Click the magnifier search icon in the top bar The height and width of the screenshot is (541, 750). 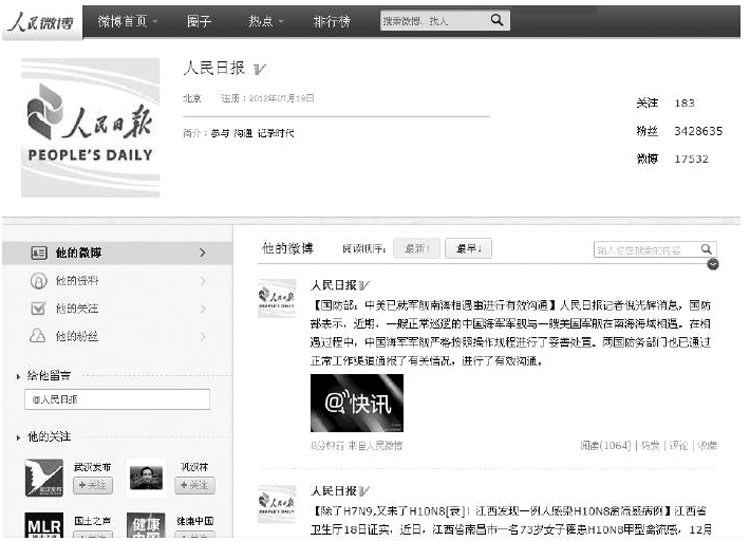click(497, 20)
